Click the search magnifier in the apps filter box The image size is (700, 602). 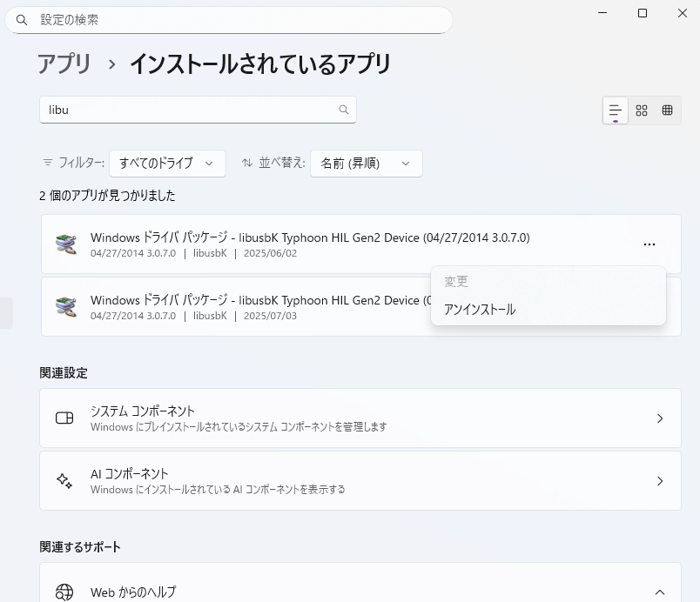(x=344, y=110)
